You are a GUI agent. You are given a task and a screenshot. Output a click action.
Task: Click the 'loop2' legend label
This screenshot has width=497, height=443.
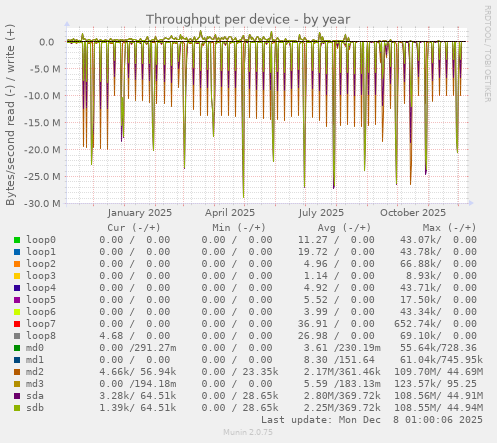pos(41,264)
